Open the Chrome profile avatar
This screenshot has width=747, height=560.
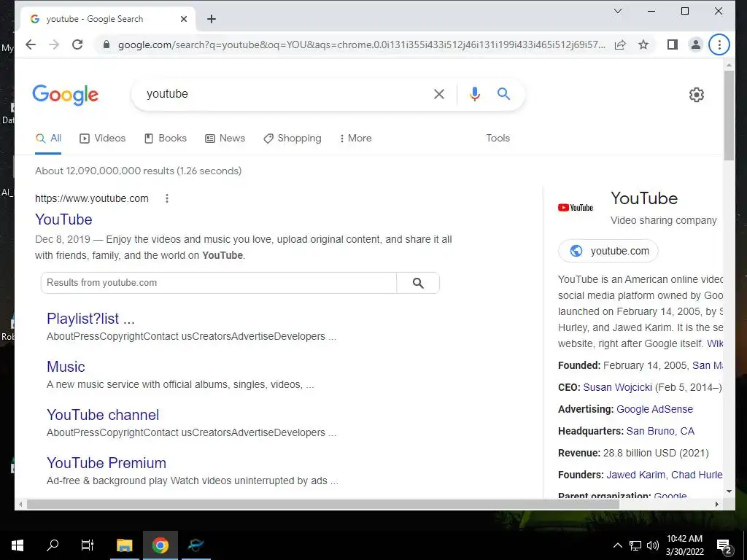tap(695, 44)
